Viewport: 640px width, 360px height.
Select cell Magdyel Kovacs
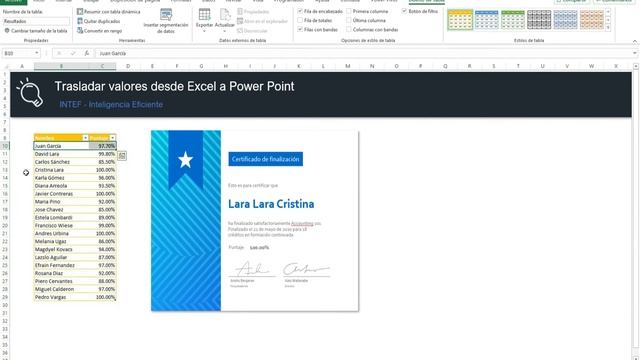click(x=61, y=249)
